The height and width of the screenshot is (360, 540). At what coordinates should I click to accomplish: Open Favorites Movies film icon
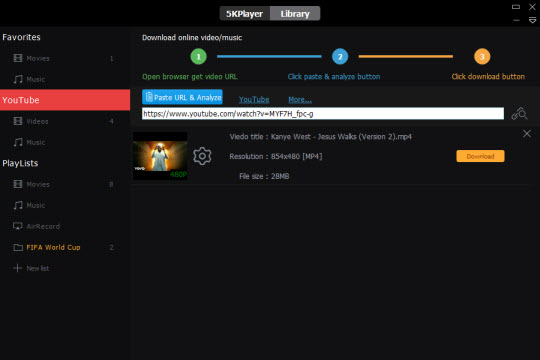pyautogui.click(x=18, y=58)
